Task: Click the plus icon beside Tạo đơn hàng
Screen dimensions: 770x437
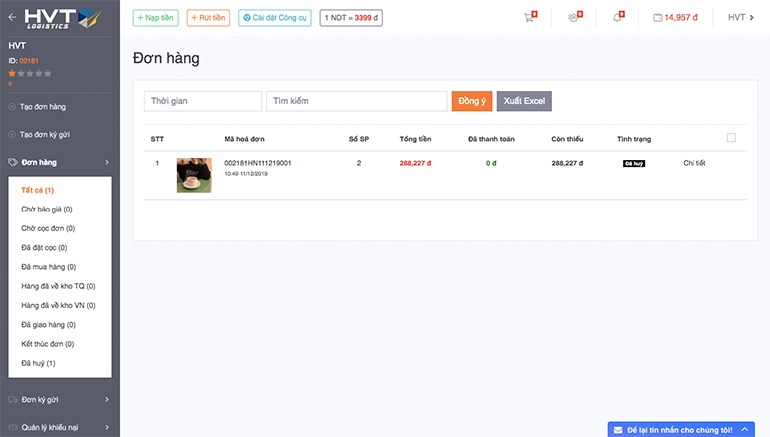Action: (x=12, y=107)
